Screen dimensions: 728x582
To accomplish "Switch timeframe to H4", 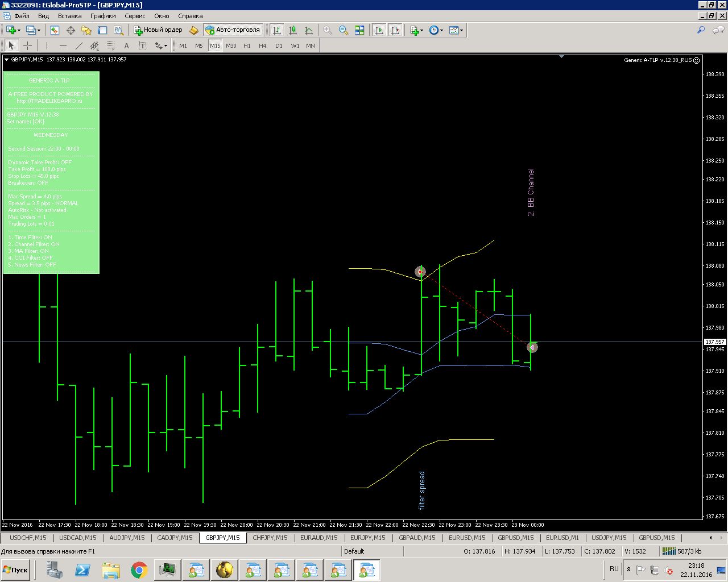I will [263, 45].
